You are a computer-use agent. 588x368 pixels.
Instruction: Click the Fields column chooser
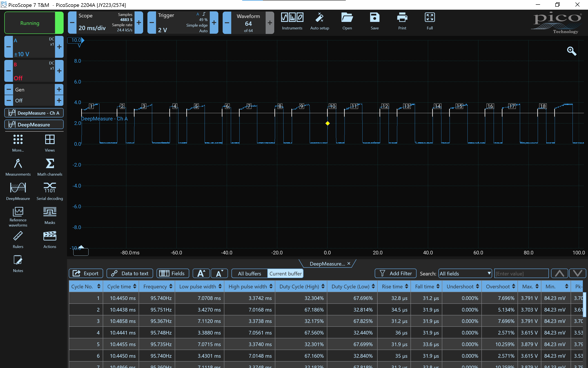[173, 273]
